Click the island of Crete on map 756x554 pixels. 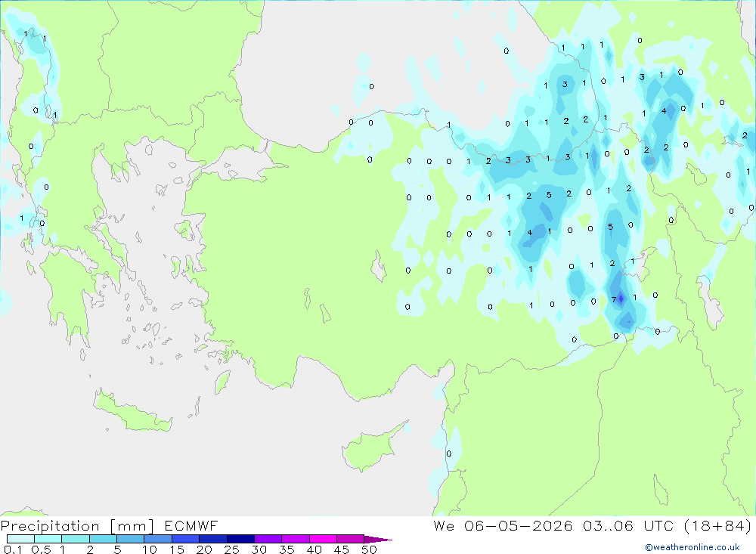click(132, 413)
